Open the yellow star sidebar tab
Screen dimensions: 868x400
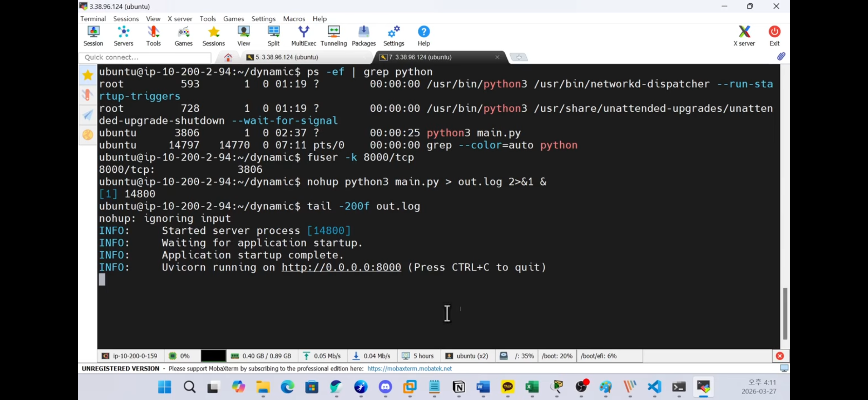pyautogui.click(x=88, y=75)
